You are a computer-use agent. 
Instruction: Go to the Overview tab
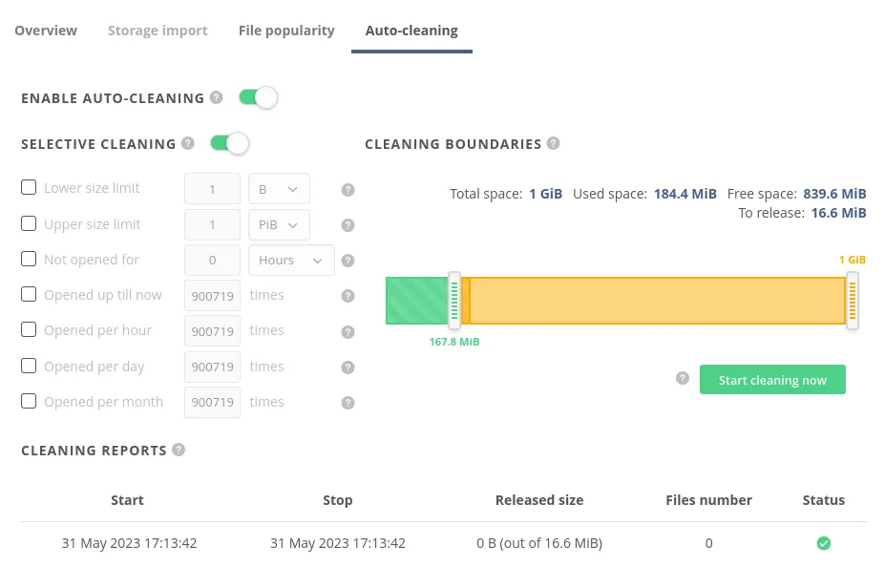46,31
